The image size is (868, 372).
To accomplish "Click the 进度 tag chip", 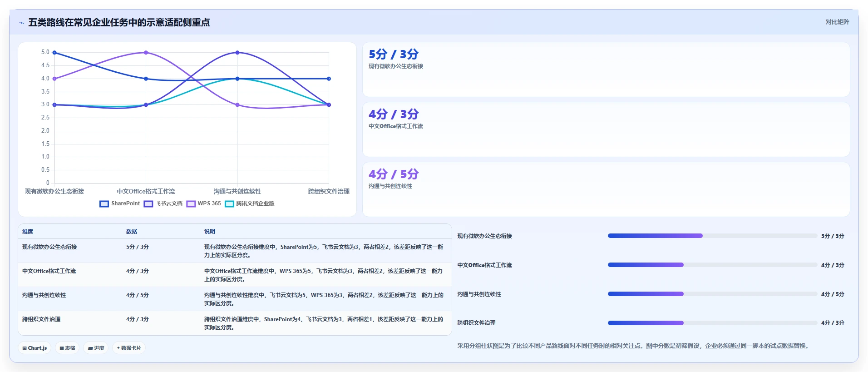I will (96, 348).
